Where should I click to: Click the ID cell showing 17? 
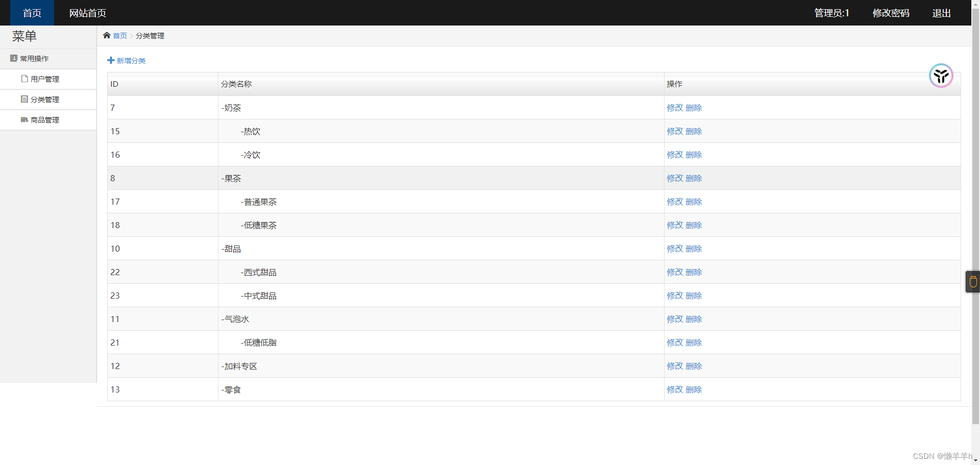click(x=163, y=202)
